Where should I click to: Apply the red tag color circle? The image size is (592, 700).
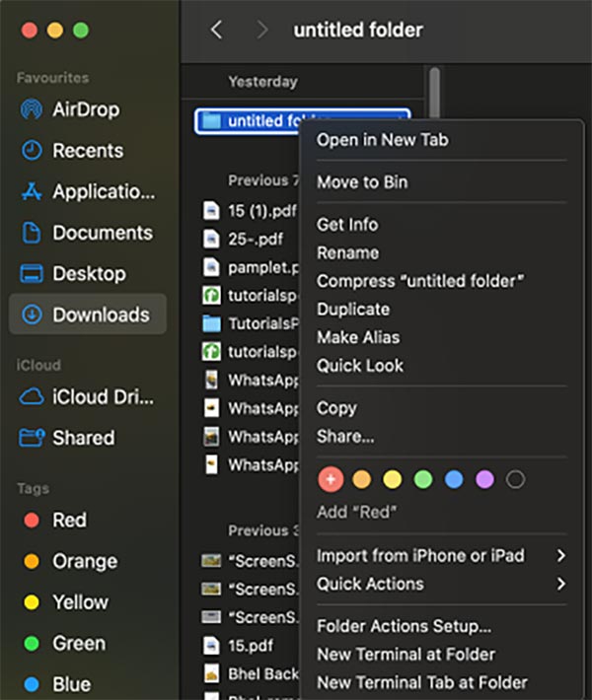coord(331,480)
